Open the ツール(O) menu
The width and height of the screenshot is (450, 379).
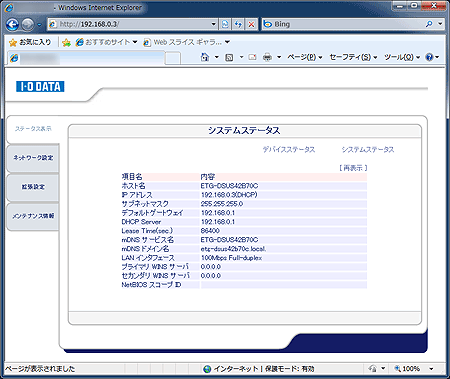pyautogui.click(x=402, y=57)
